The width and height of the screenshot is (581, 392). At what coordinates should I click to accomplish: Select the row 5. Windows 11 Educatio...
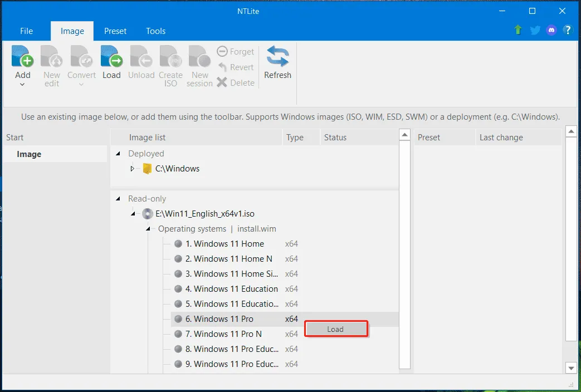(285, 304)
